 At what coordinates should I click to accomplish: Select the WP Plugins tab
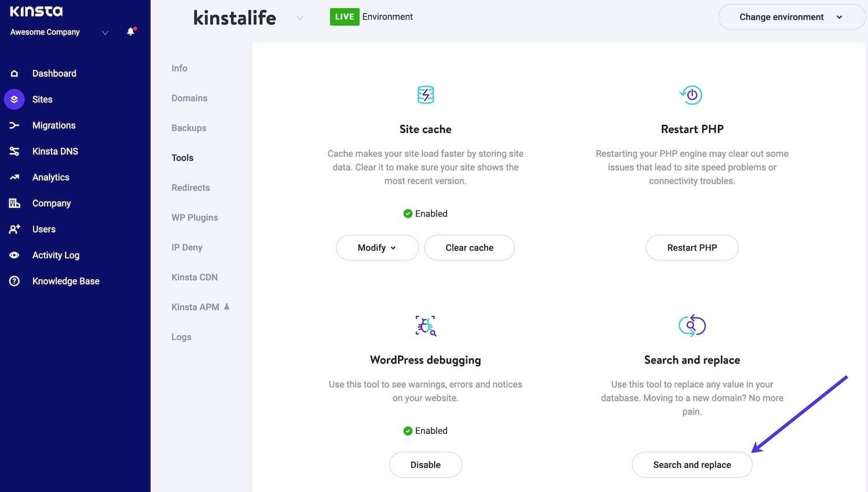(x=194, y=217)
